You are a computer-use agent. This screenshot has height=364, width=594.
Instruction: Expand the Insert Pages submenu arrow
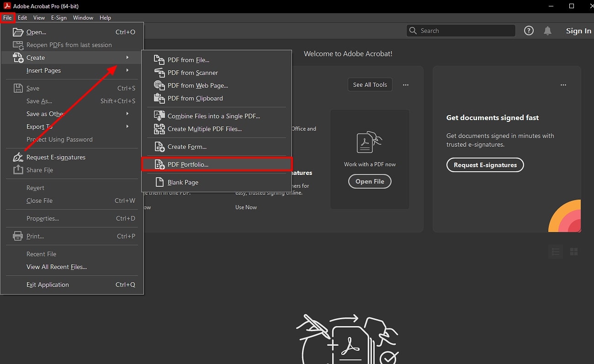coord(127,70)
